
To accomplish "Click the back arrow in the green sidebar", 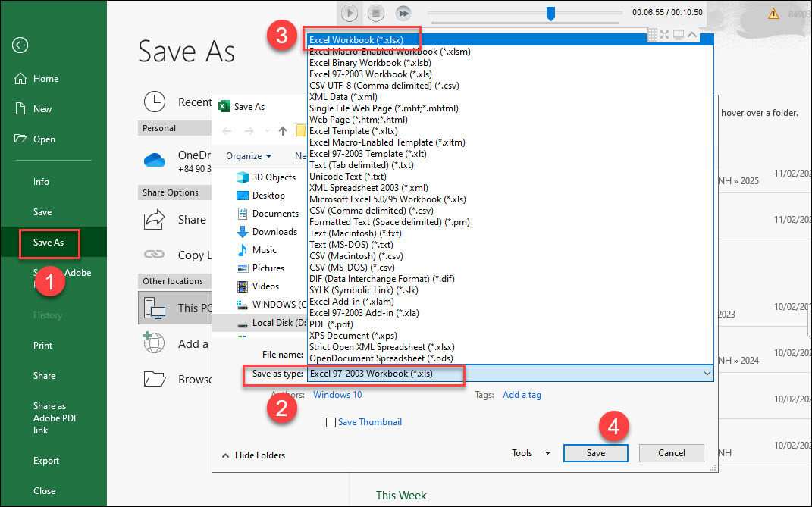I will click(x=20, y=45).
